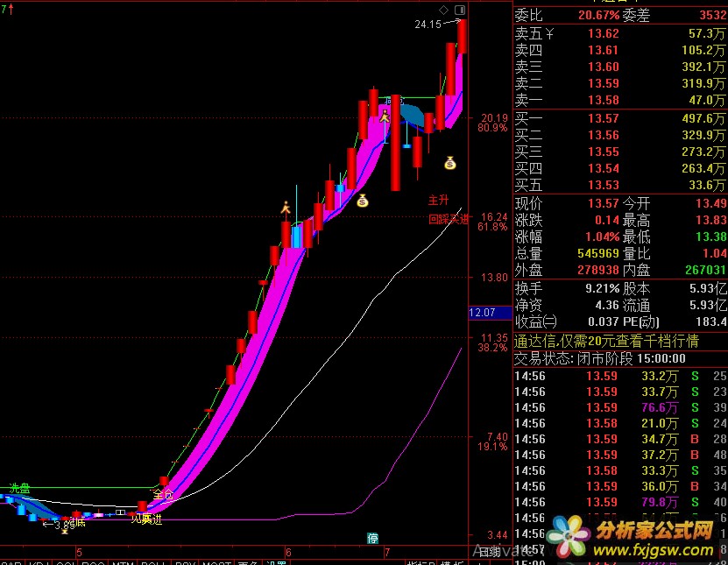Click month 7 marker on the time axis
This screenshot has width=728, height=565.
387,553
